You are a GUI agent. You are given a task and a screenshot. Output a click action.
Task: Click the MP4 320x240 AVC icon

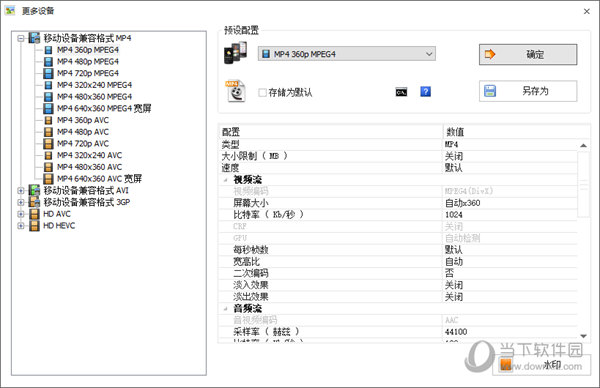[x=48, y=155]
